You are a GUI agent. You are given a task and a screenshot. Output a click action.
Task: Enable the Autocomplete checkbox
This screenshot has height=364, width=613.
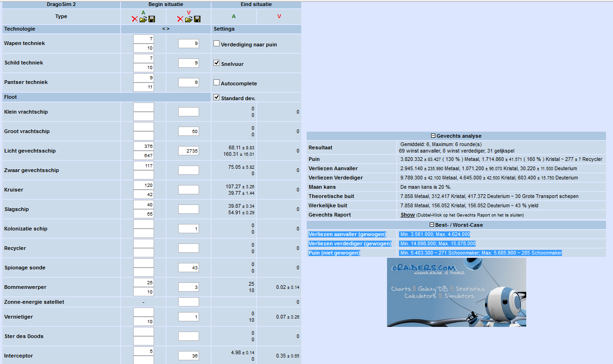pyautogui.click(x=216, y=83)
